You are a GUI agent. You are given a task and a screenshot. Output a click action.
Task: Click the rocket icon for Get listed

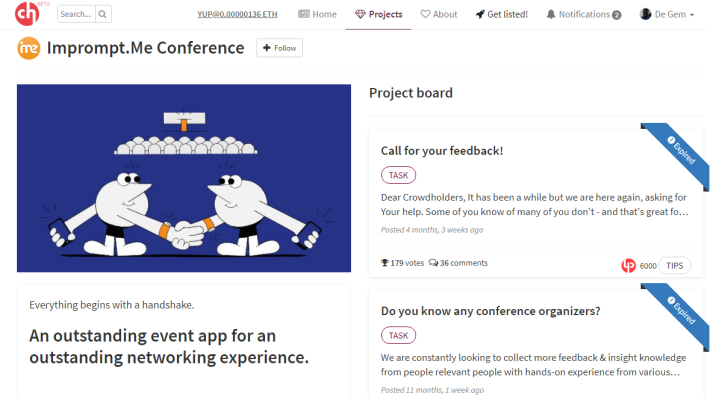coord(480,14)
